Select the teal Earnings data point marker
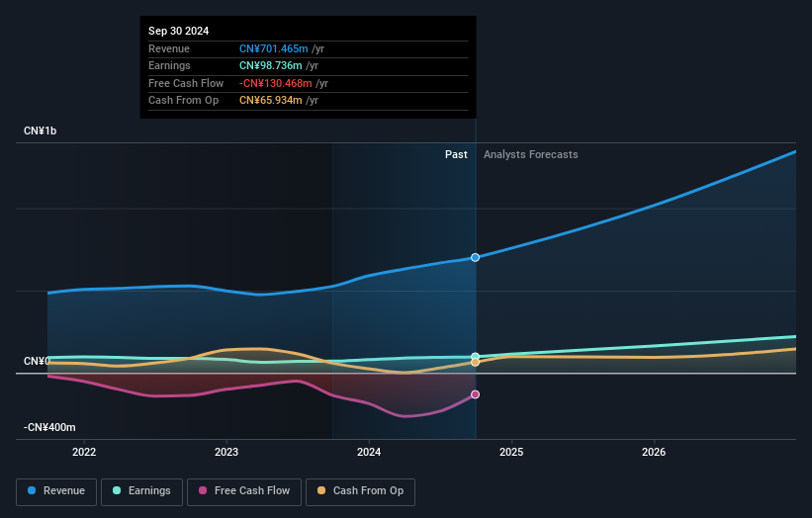Screen dimensions: 812x518 (475, 357)
